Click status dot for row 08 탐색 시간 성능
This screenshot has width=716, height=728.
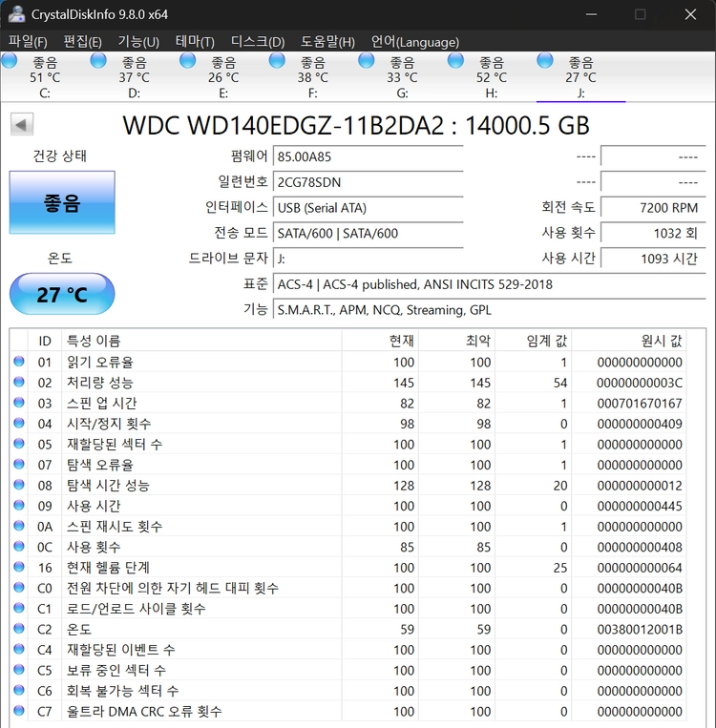(x=19, y=485)
